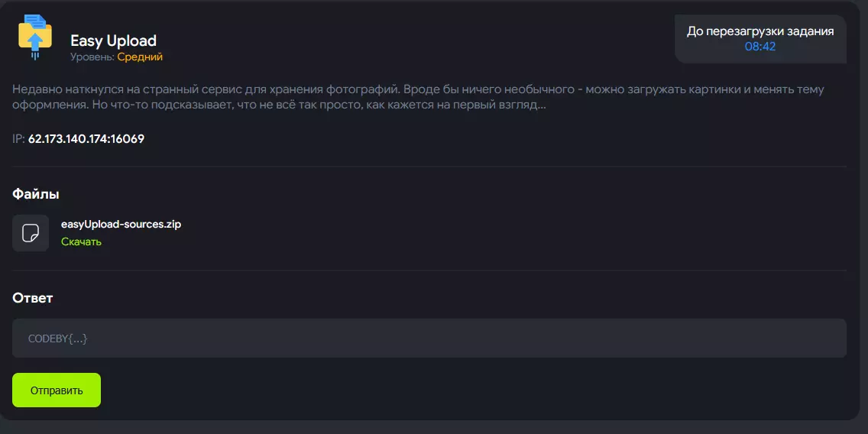The image size is (868, 434).
Task: Click the Easy Upload task title
Action: (x=114, y=40)
